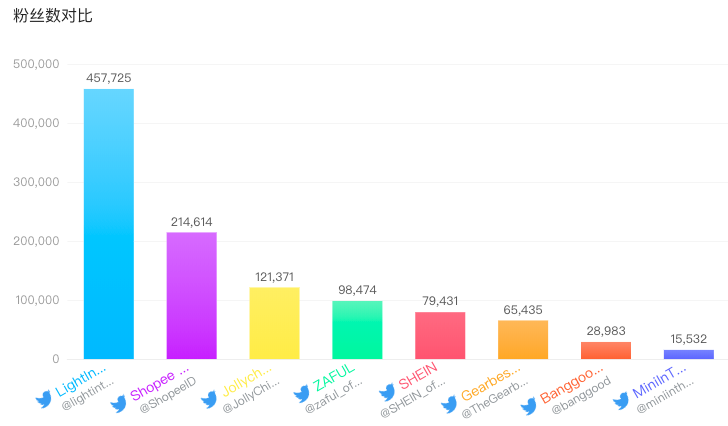This screenshot has width=728, height=426.
Task: Click the purple Shopee bar showing 214,614
Action: 191,295
